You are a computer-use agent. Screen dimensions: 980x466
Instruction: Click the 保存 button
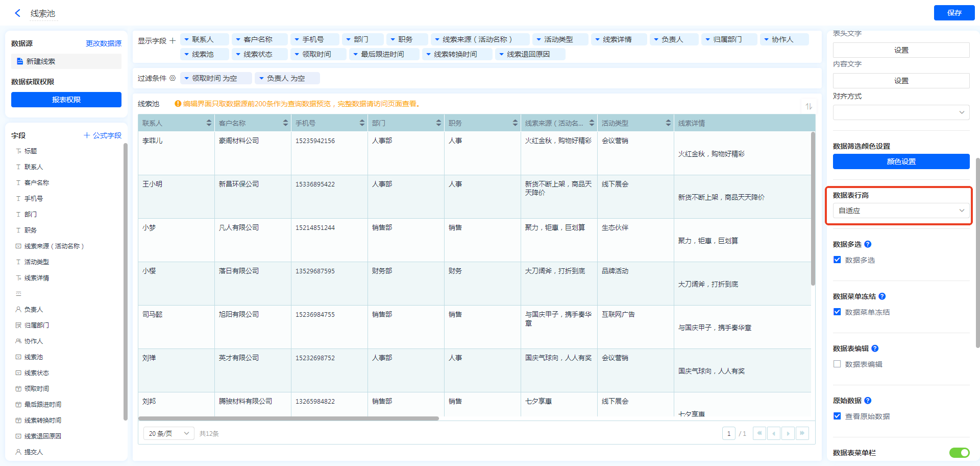(x=953, y=13)
